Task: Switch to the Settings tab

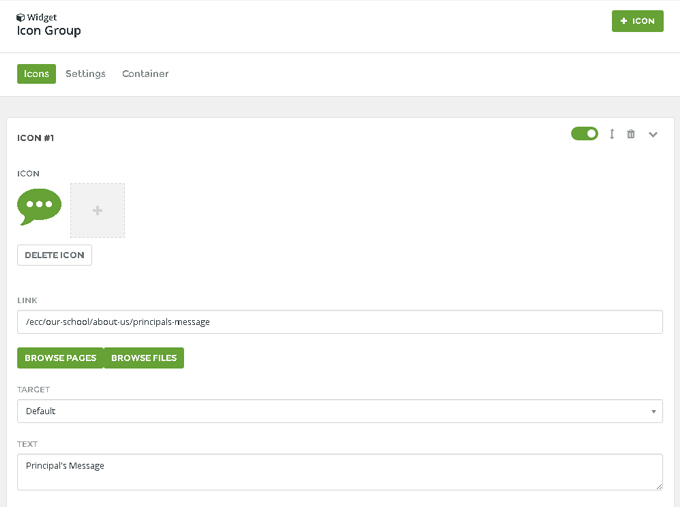Action: tap(85, 74)
